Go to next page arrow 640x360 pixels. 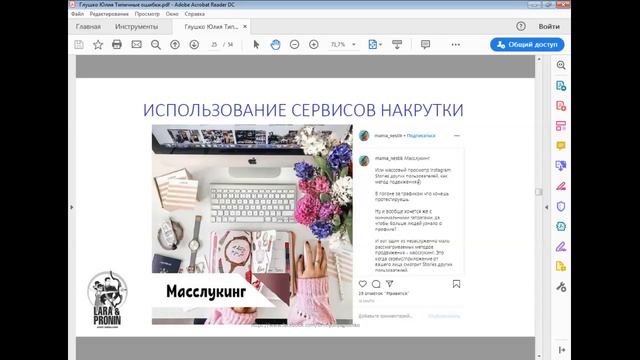pos(194,44)
